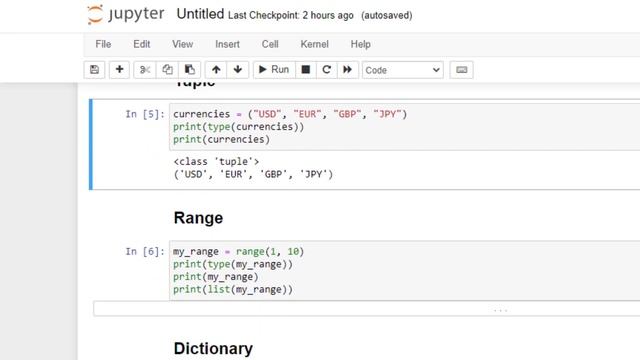The height and width of the screenshot is (360, 640).
Task: Click into the currencies tuple code cell
Action: click(404, 127)
